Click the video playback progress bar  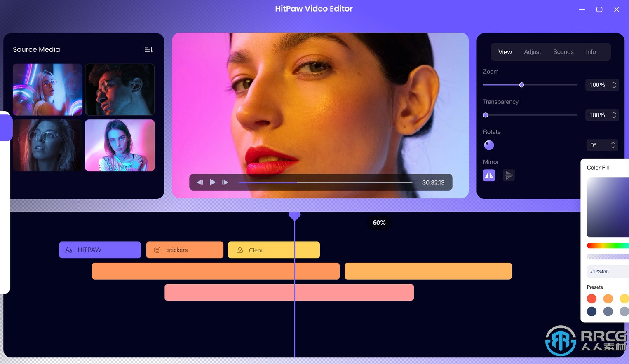point(325,182)
